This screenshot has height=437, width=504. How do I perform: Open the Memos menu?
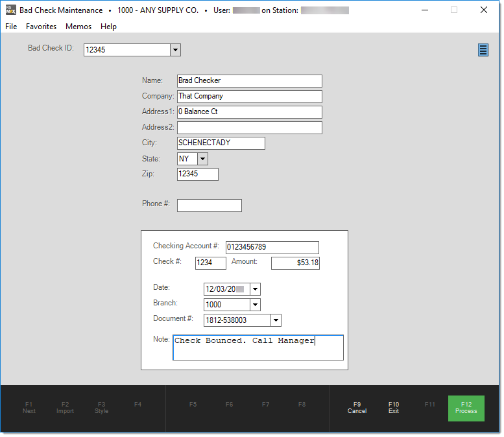pos(78,27)
